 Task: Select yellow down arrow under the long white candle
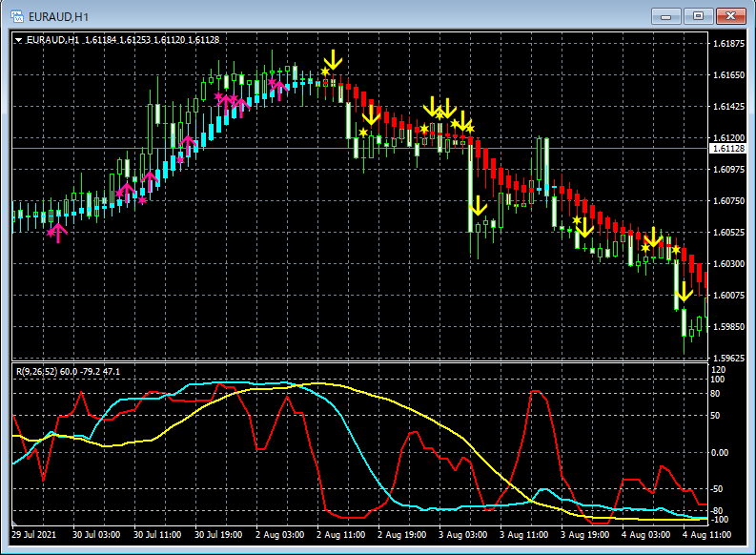pos(478,205)
